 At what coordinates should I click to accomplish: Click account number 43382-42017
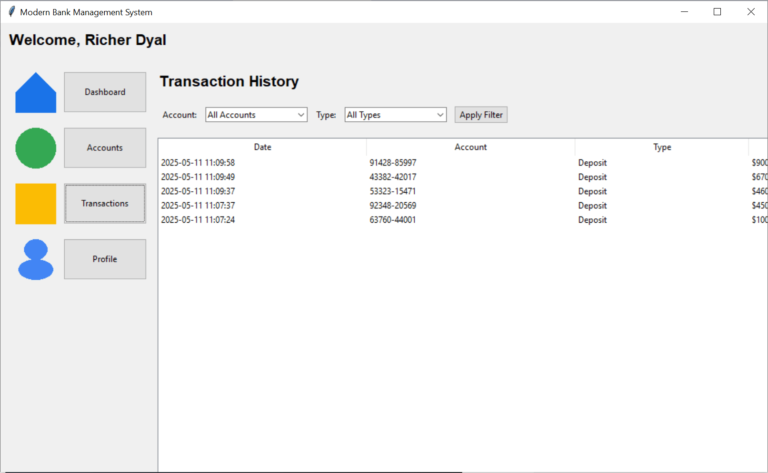(393, 177)
